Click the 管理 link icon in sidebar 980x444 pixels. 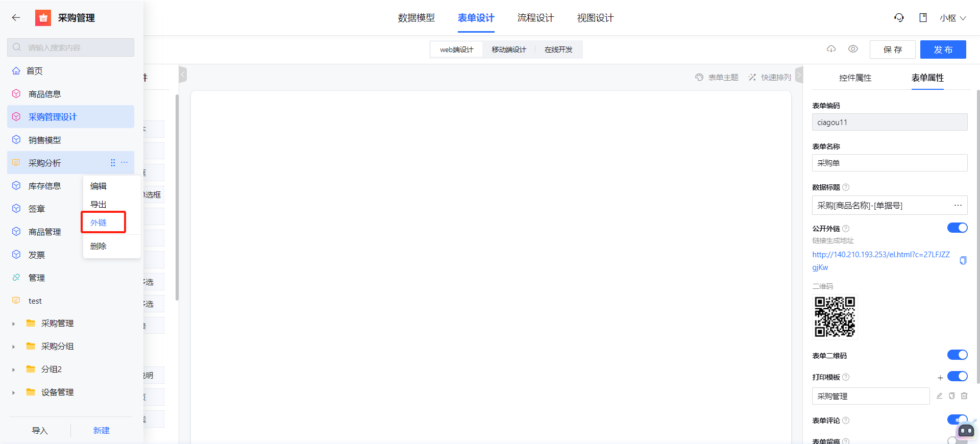coord(16,278)
